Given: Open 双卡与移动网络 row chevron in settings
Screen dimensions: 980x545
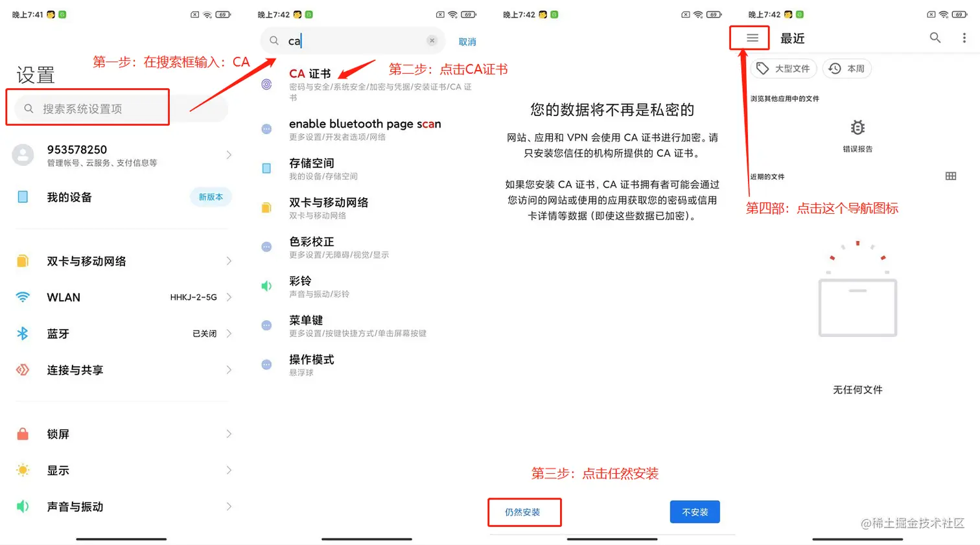Looking at the screenshot, I should (229, 261).
